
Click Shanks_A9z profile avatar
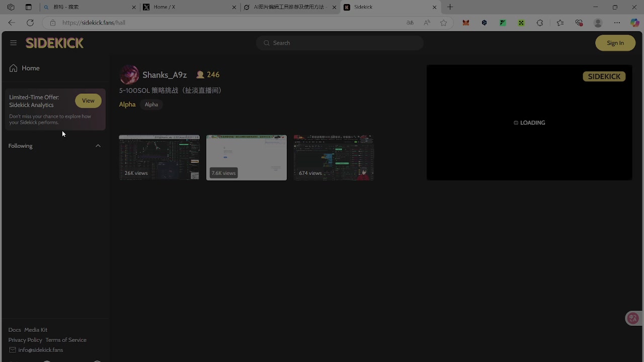click(x=129, y=75)
